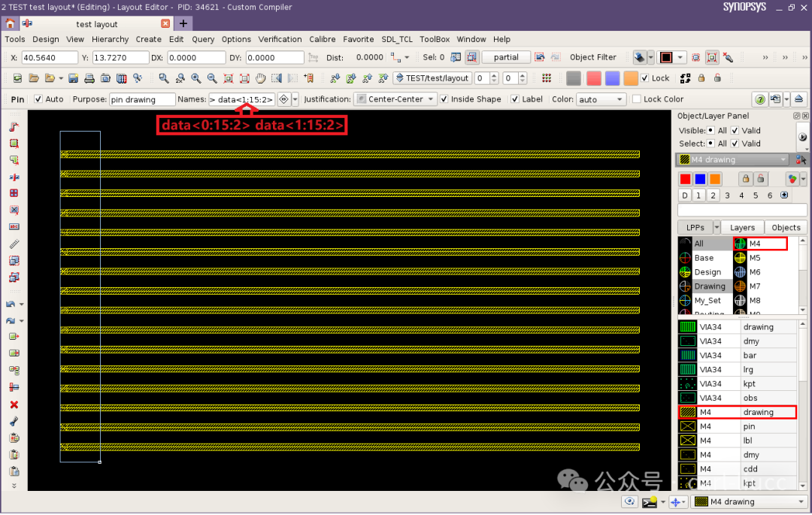Click the home icon tab
Screen dimensions: 812x515
[11, 24]
